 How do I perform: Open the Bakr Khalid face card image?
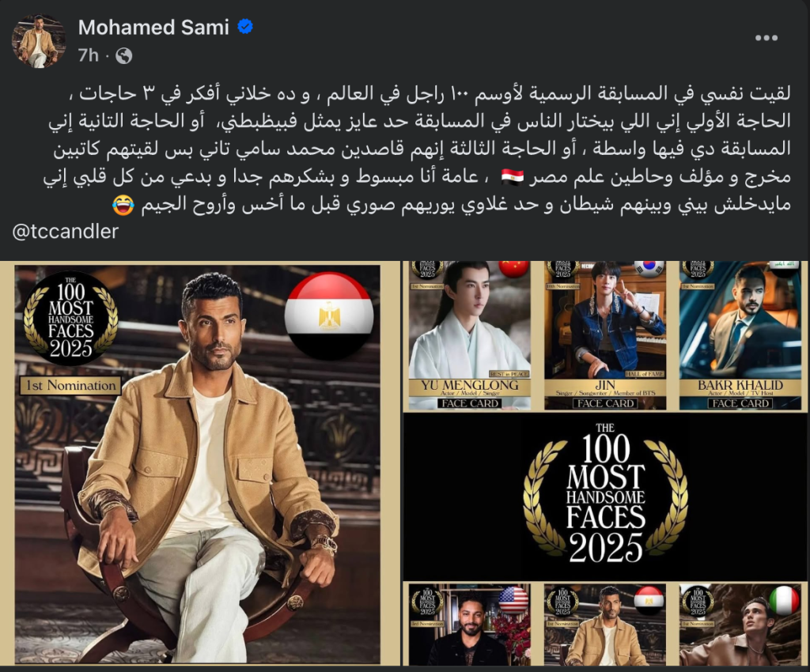(740, 335)
